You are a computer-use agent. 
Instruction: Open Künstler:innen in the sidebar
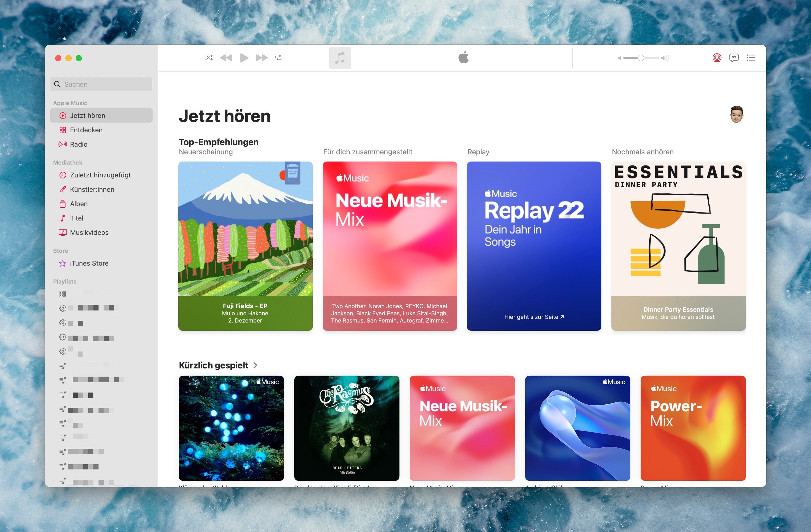(92, 189)
